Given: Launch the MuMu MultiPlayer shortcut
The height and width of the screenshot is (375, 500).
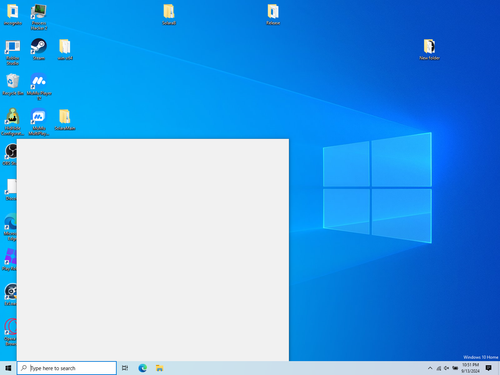Looking at the screenshot, I should [x=39, y=122].
